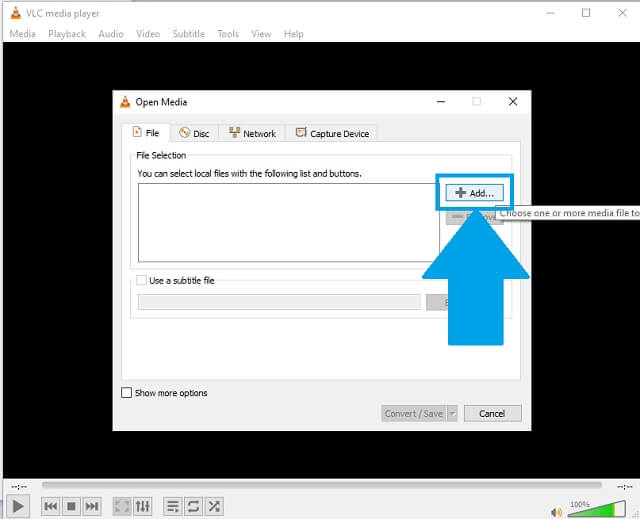Enable 'Use a subtitle file' checkbox

(141, 281)
